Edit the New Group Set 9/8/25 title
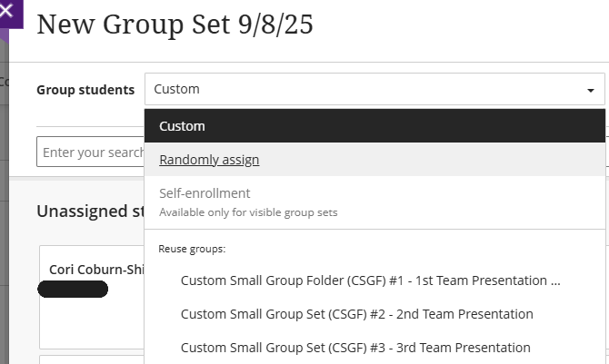This screenshot has height=364, width=609. click(x=175, y=25)
